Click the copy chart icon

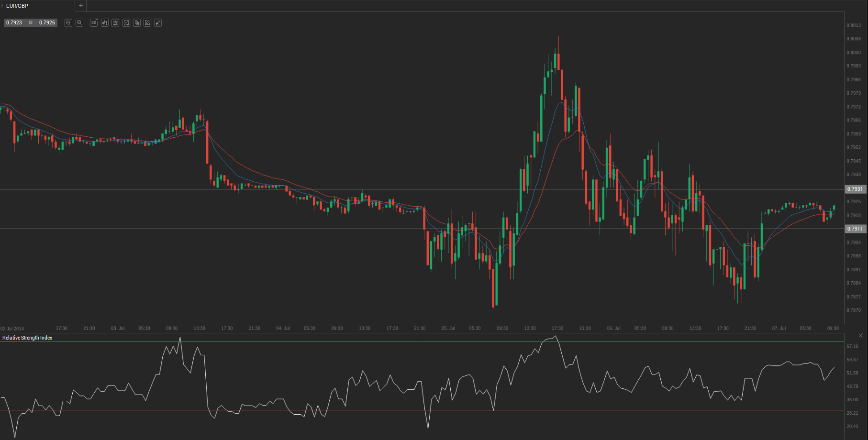click(x=137, y=23)
